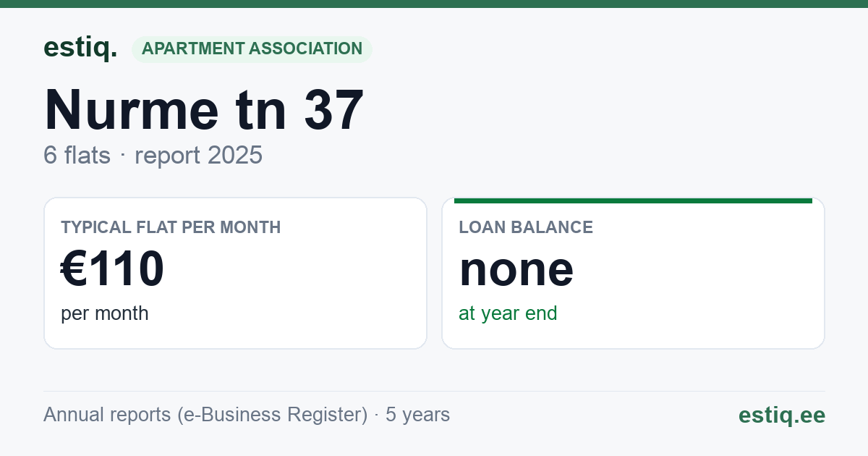Click the LOAN BALANCE caption

coord(526,227)
